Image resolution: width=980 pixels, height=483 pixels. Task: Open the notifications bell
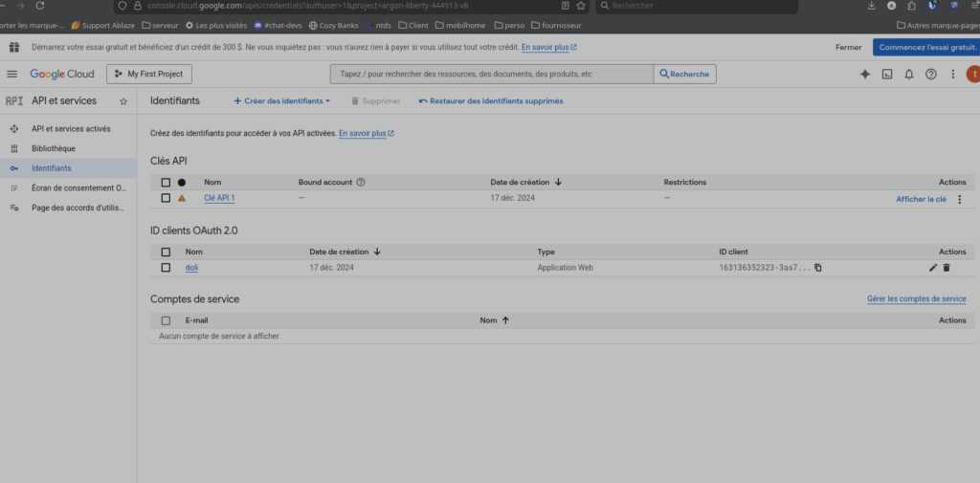tap(909, 74)
